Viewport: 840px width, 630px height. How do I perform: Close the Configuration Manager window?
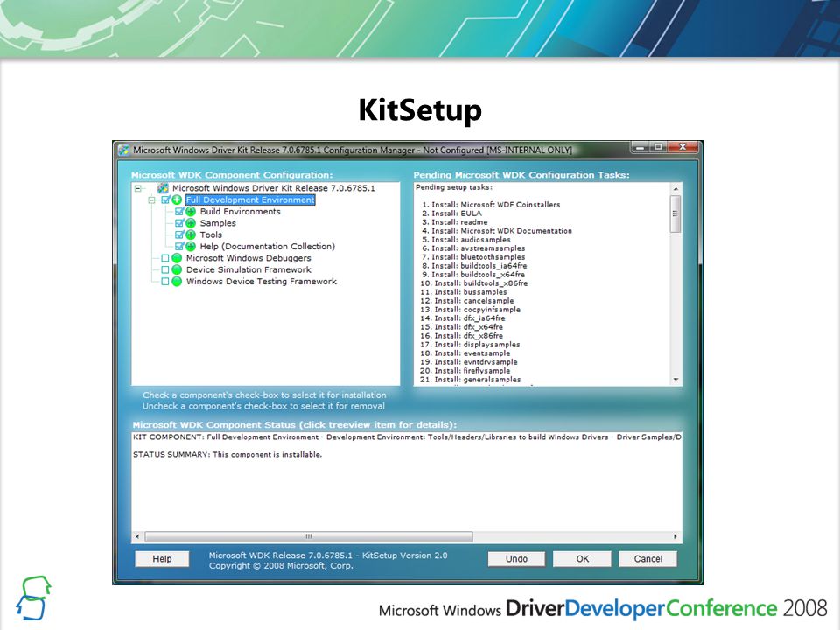[x=682, y=147]
